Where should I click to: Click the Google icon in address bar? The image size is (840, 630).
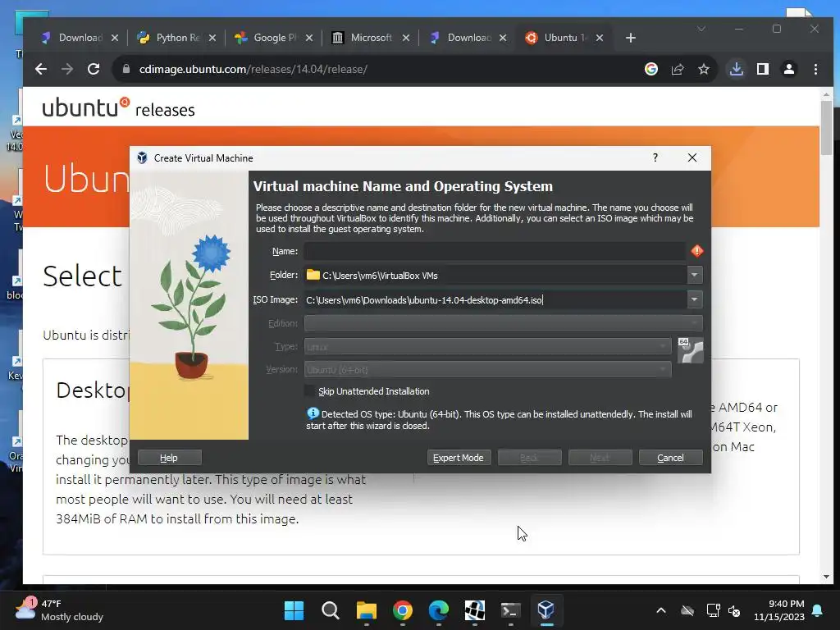point(651,69)
